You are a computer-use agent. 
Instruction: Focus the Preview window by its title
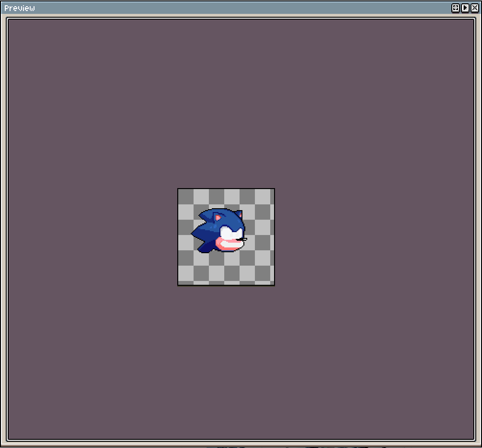pyautogui.click(x=21, y=8)
